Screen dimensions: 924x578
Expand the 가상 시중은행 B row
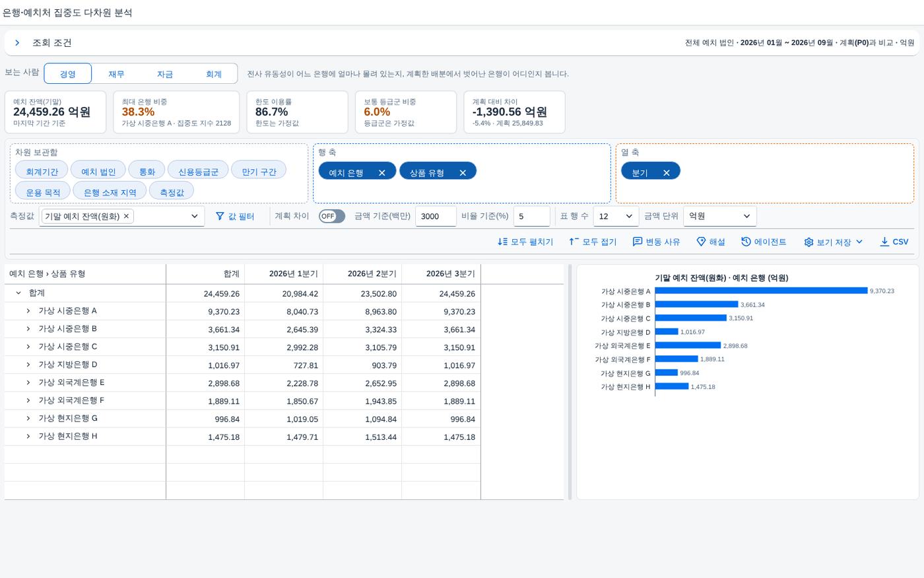[28, 328]
